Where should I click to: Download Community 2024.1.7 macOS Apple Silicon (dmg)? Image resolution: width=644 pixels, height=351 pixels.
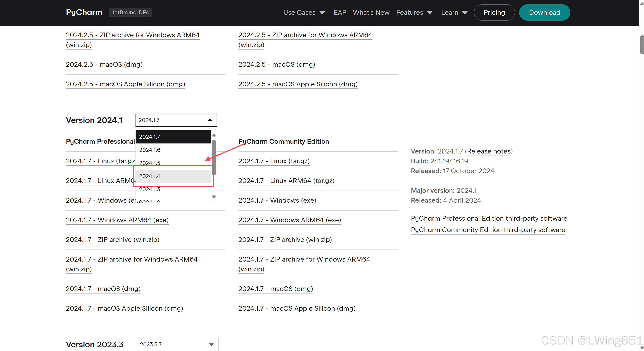coord(297,308)
